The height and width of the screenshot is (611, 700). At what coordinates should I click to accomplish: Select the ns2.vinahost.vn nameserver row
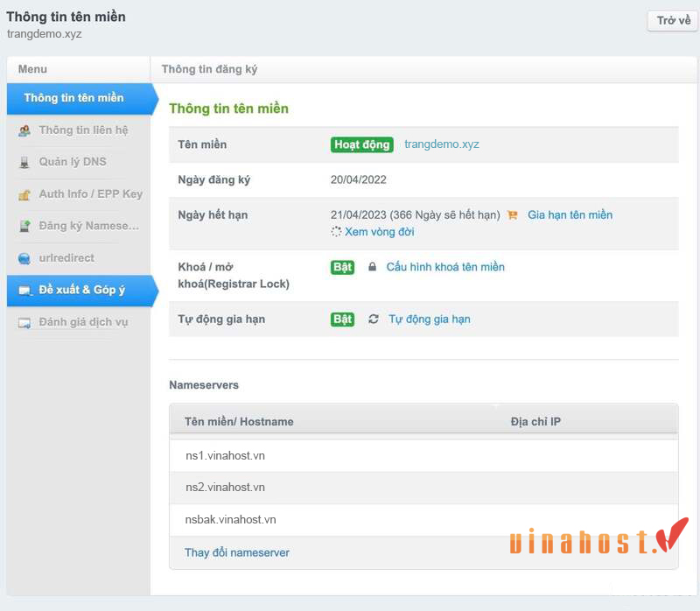click(x=423, y=488)
